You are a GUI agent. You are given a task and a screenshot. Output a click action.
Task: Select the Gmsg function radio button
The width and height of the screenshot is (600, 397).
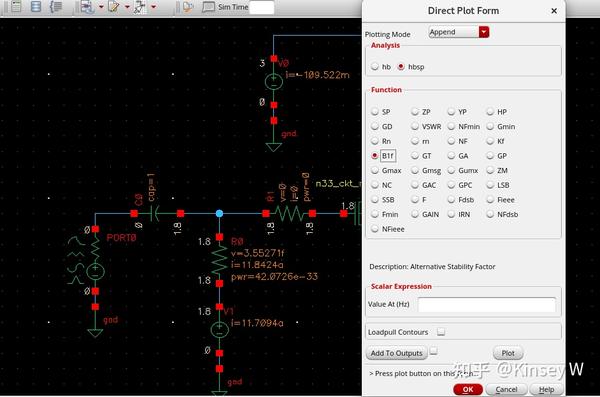tap(415, 170)
